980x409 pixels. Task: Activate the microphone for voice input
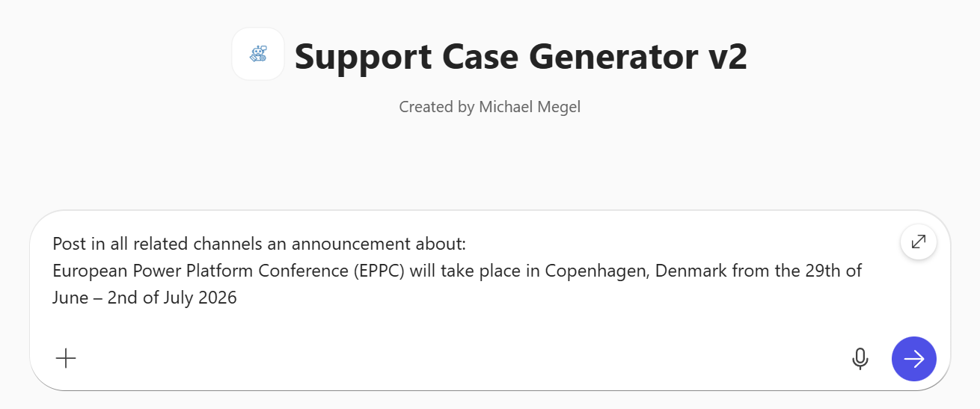(860, 359)
